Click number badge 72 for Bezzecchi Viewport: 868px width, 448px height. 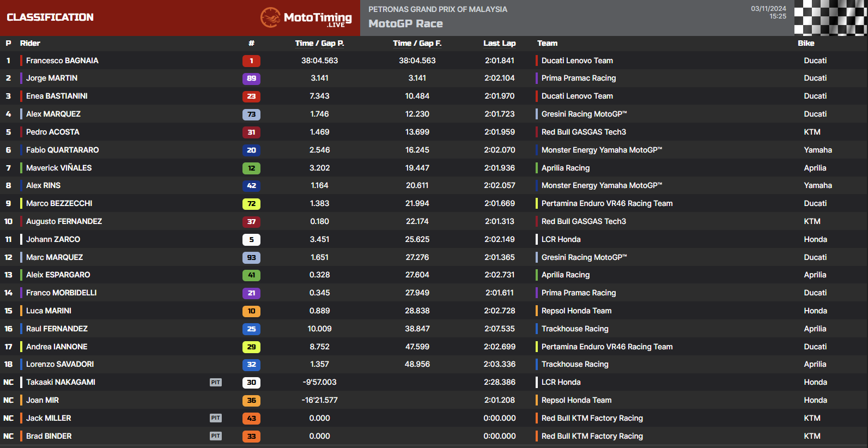tap(251, 204)
